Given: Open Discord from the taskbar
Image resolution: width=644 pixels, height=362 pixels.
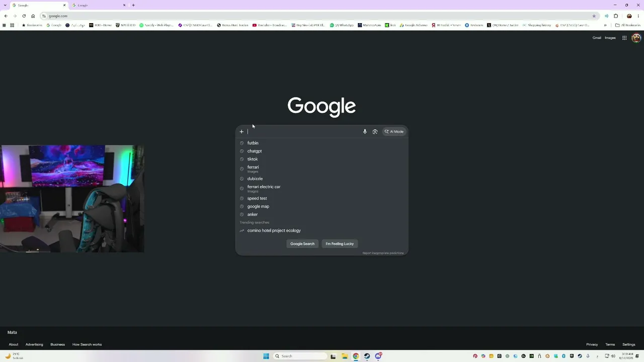Looking at the screenshot, I should [378, 356].
